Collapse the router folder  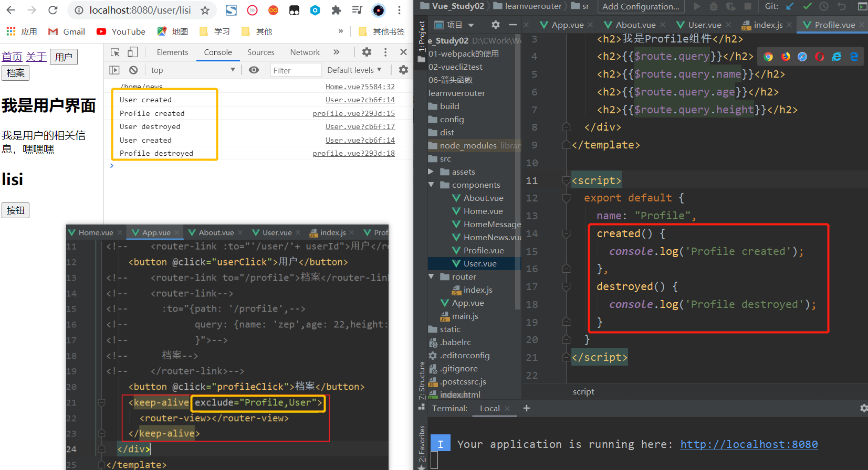point(431,276)
